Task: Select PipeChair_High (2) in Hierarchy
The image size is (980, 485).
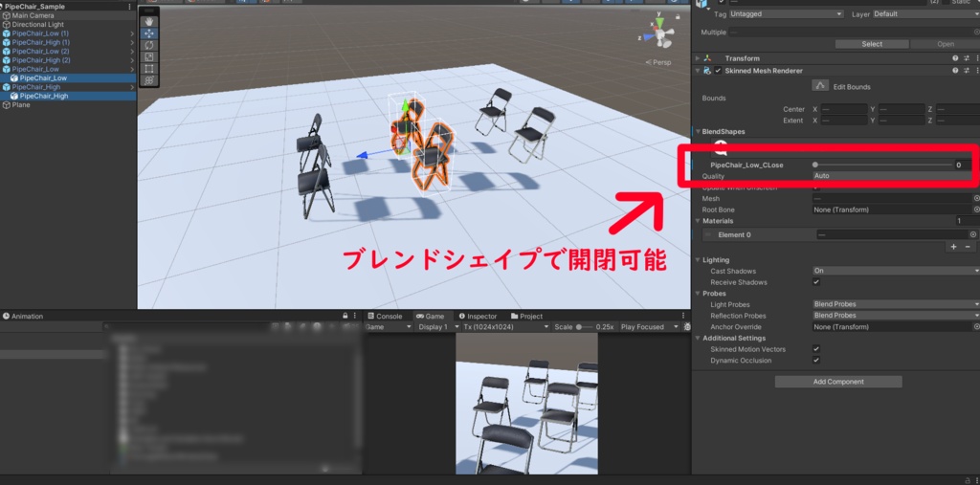Action: (40, 60)
